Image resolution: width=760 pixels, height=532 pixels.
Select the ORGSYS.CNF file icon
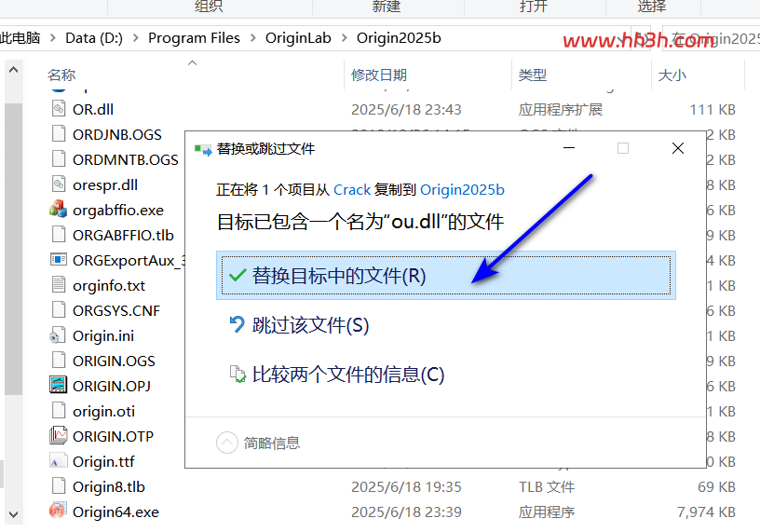(58, 310)
